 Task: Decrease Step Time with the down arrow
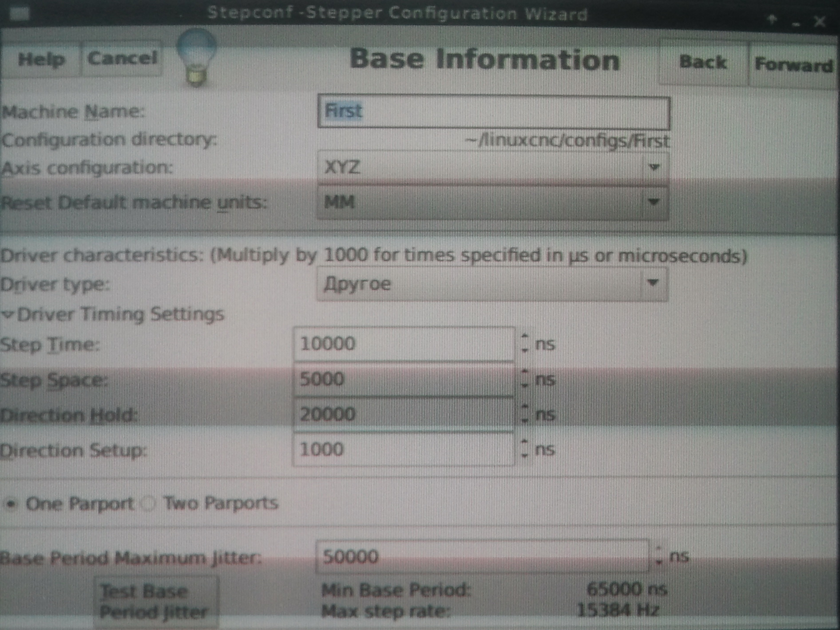(x=525, y=351)
